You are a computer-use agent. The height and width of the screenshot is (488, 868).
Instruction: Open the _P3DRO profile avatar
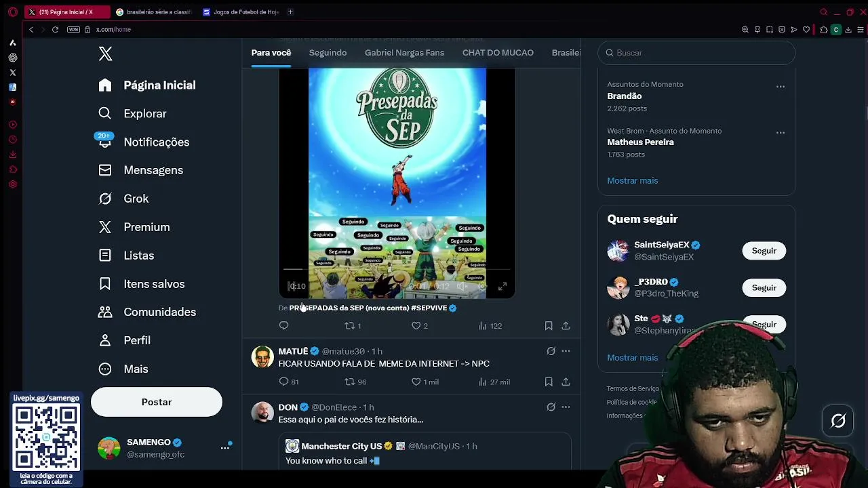[618, 287]
